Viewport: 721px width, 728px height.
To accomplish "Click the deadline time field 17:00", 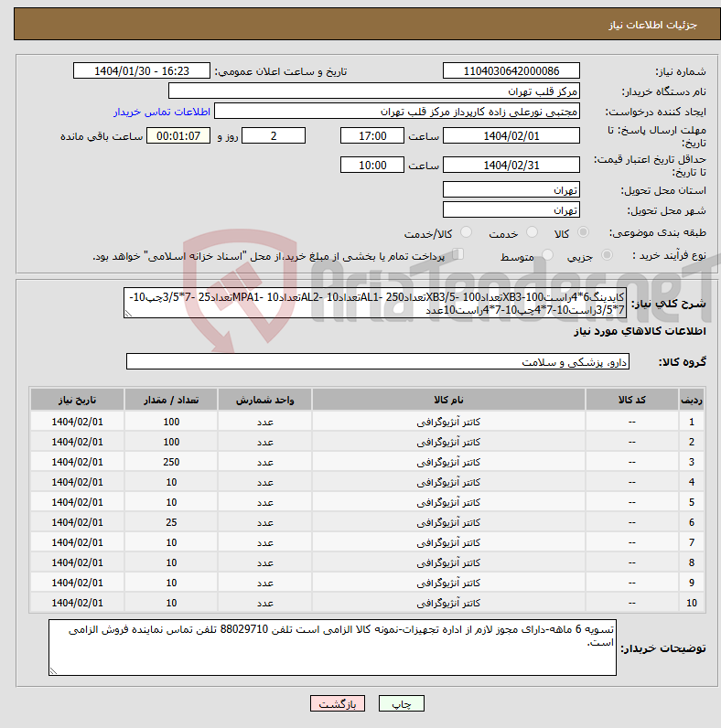I will tap(372, 136).
